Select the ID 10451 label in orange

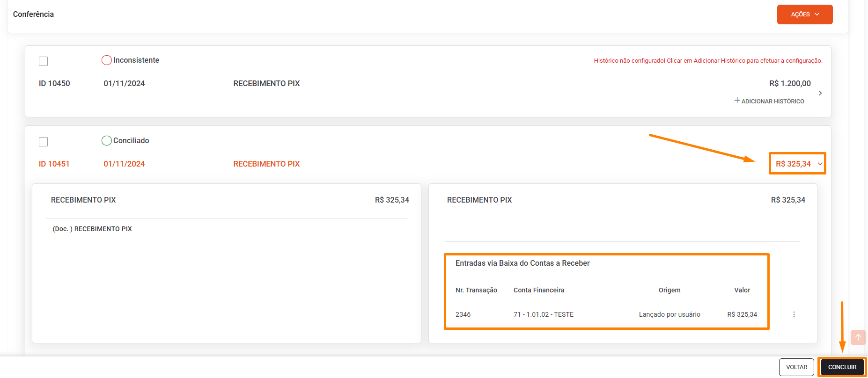54,164
